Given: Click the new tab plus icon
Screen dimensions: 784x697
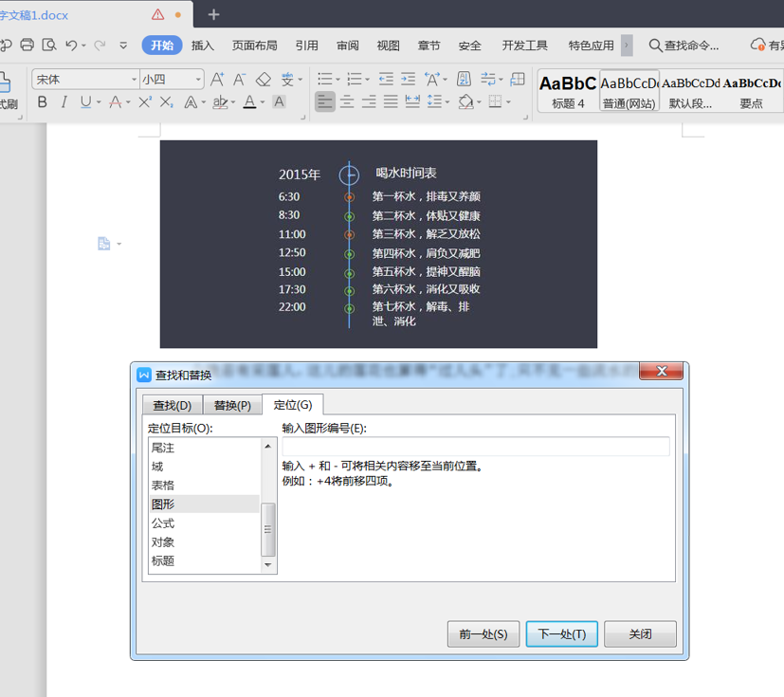Looking at the screenshot, I should pyautogui.click(x=214, y=14).
